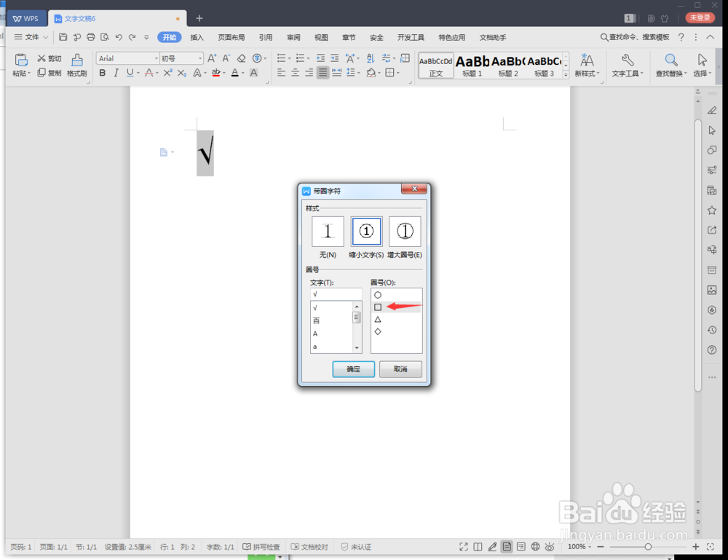Open the font name dropdown
Viewport: 728px width, 560px height.
(156, 58)
